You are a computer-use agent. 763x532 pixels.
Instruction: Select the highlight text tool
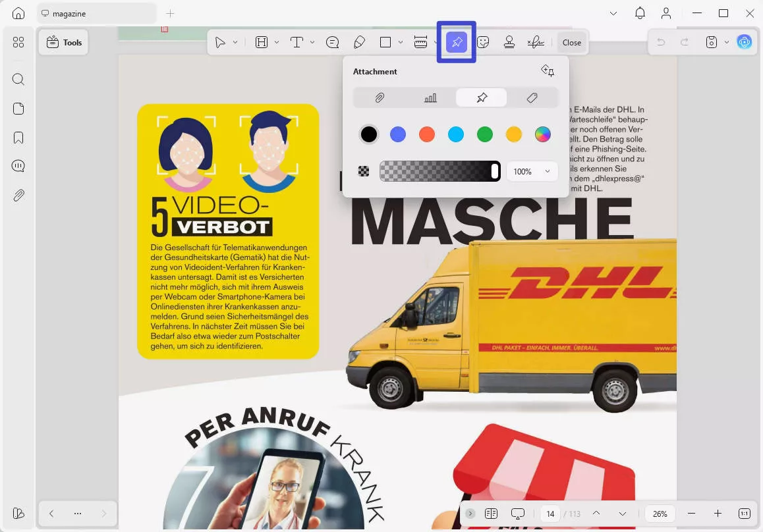coord(262,42)
